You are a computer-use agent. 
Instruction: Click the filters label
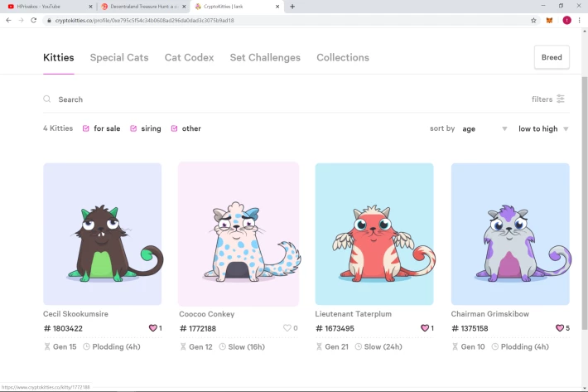(x=542, y=99)
